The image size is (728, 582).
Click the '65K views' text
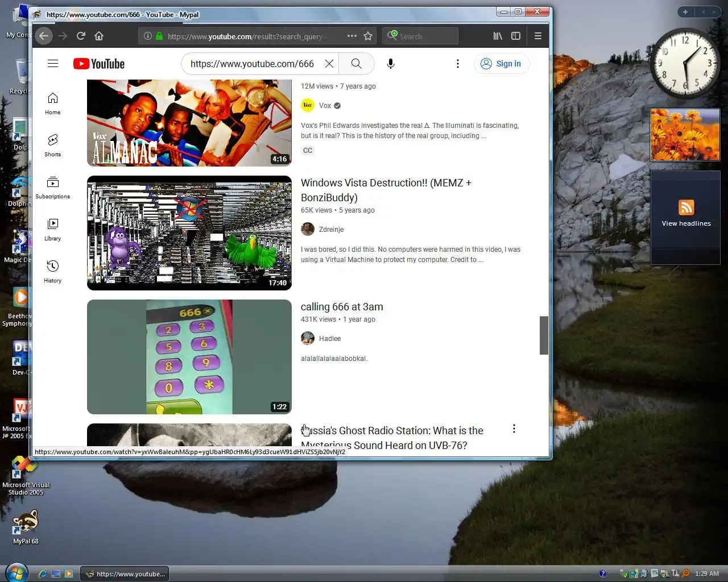(316, 210)
